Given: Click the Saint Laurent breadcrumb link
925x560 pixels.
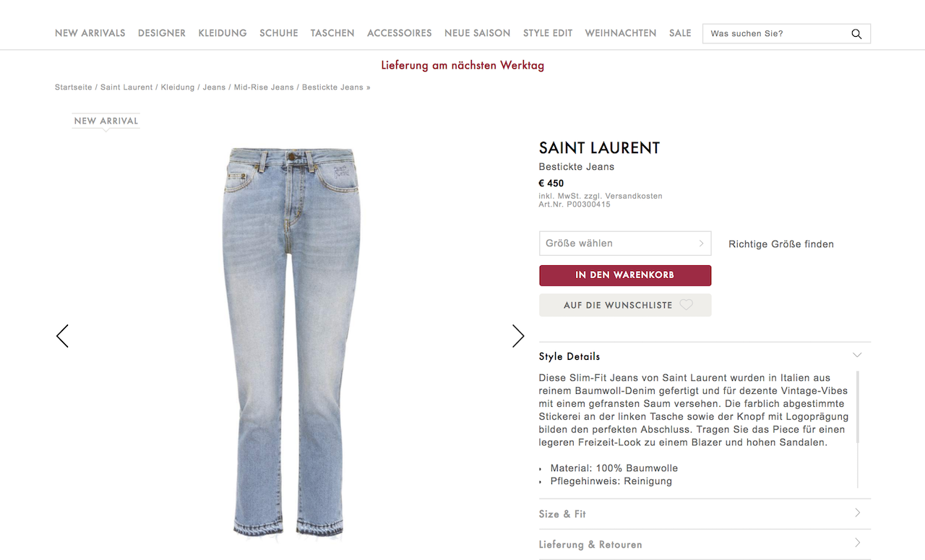Looking at the screenshot, I should (x=126, y=87).
